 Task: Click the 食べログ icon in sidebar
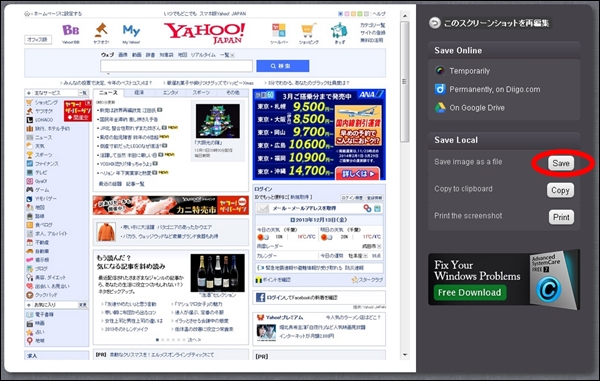coord(29,225)
